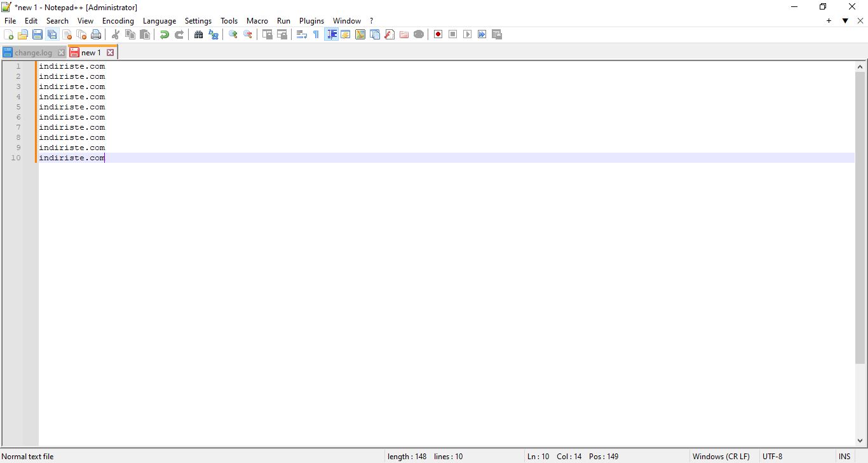Toggle synchronized vertical scrolling icon
The width and height of the screenshot is (868, 463).
(x=268, y=34)
